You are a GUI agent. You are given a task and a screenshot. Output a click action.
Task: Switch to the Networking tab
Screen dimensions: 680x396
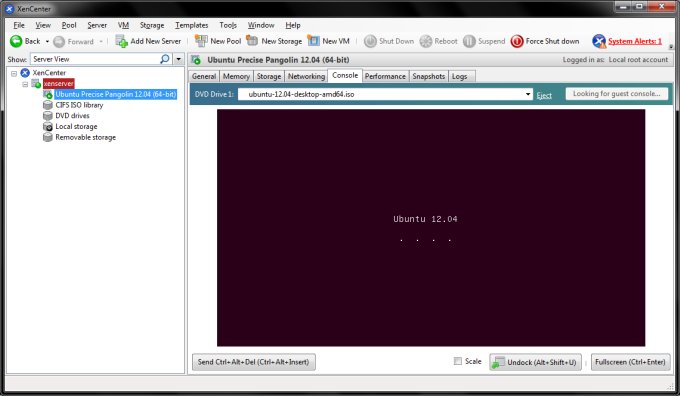[x=306, y=76]
